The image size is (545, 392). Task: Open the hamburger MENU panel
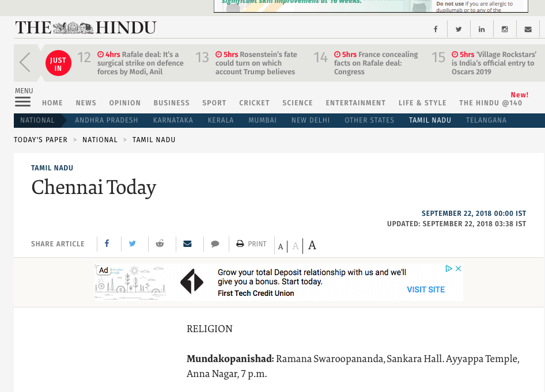pos(23,101)
